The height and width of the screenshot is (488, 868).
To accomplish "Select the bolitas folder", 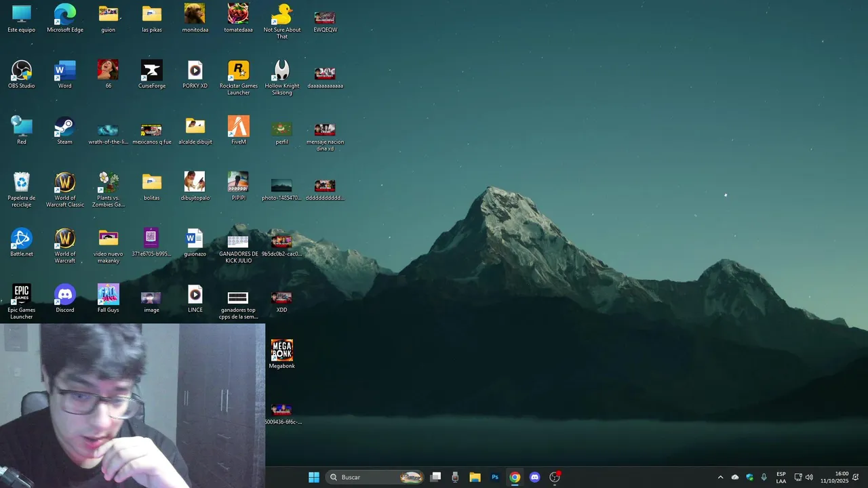I will tap(152, 186).
